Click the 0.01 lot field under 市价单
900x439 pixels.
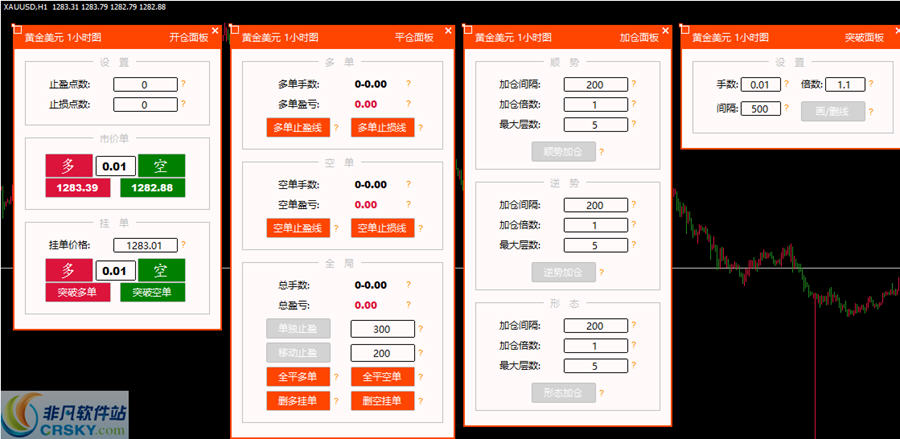coord(115,166)
